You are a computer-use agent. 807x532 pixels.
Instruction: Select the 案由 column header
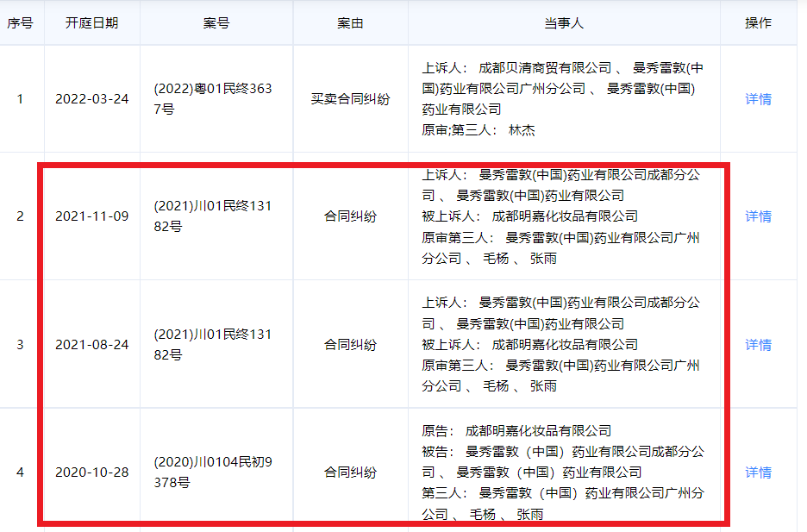click(350, 23)
